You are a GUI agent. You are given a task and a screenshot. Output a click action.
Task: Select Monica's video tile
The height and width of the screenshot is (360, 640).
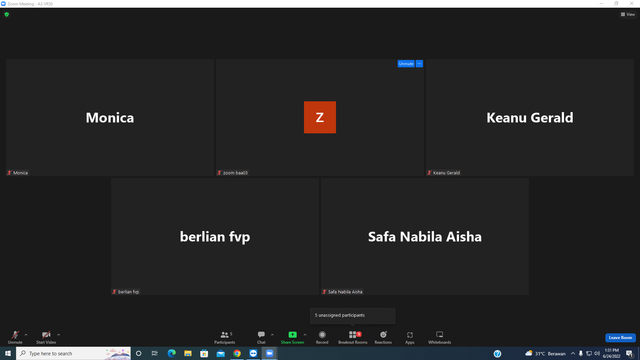(x=110, y=118)
